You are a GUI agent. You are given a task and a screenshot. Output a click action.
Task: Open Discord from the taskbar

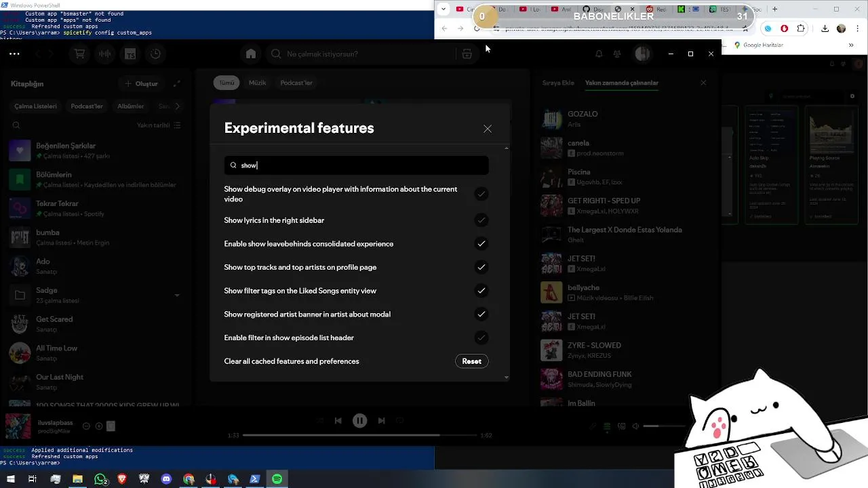[167, 479]
